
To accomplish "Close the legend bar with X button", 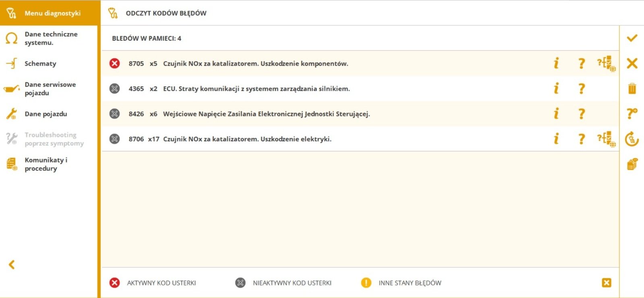I will click(607, 283).
